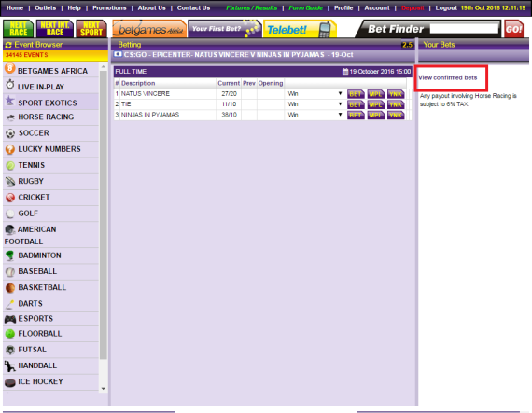
Task: Open the Home menu item
Action: point(15,7)
